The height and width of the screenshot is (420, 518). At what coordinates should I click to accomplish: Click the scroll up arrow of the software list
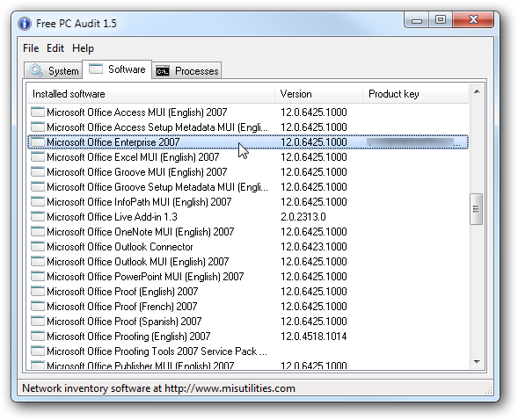point(477,91)
